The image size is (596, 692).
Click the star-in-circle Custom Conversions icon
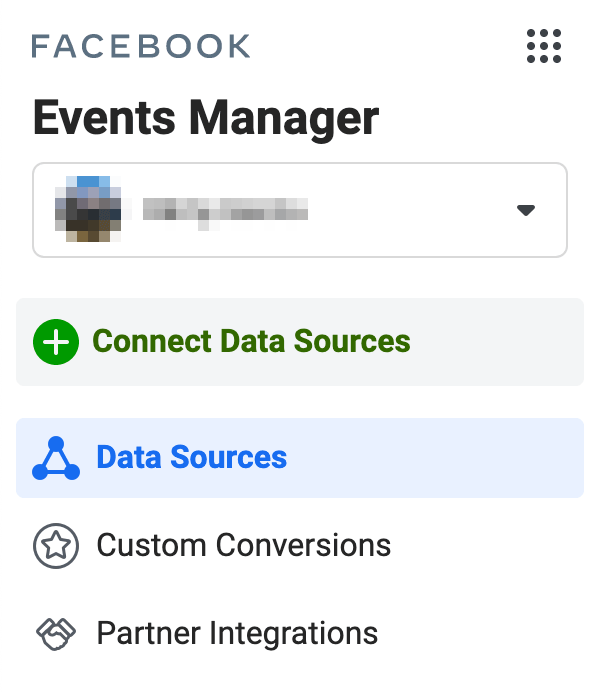pyautogui.click(x=56, y=546)
